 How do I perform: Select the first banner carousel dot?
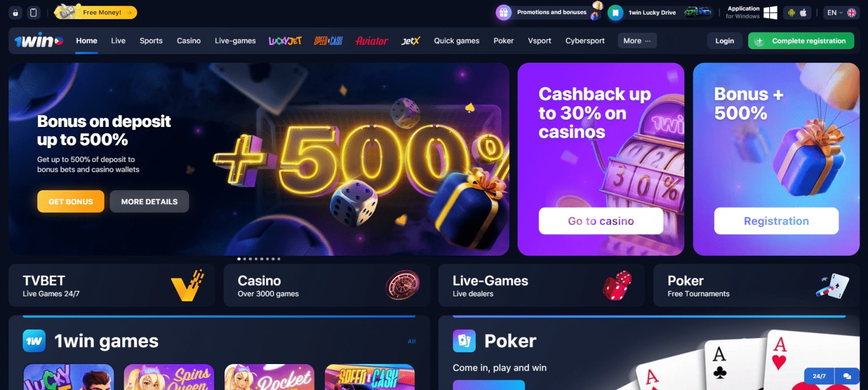238,259
